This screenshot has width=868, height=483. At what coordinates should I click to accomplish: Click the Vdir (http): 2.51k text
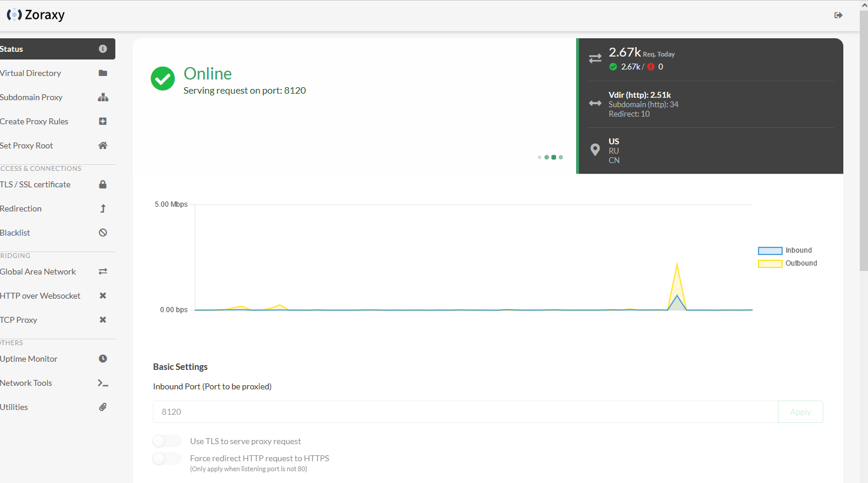(x=640, y=95)
